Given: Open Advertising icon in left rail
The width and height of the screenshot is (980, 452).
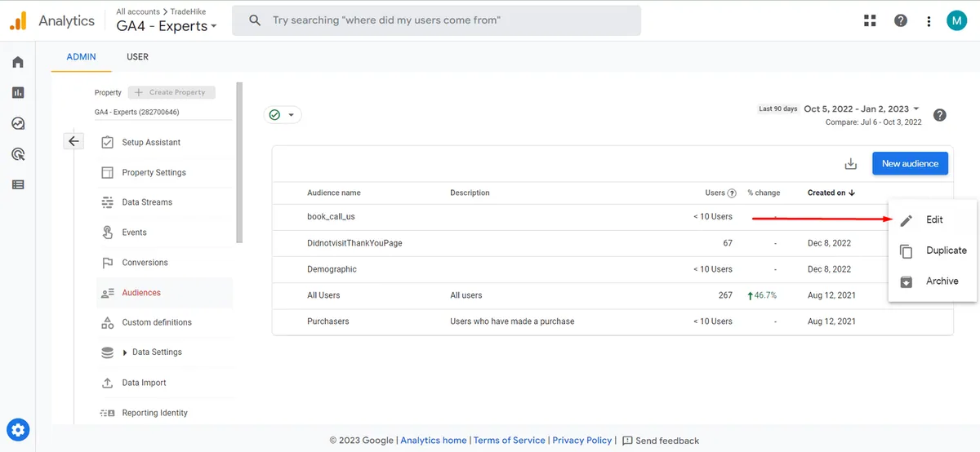Looking at the screenshot, I should pyautogui.click(x=18, y=154).
